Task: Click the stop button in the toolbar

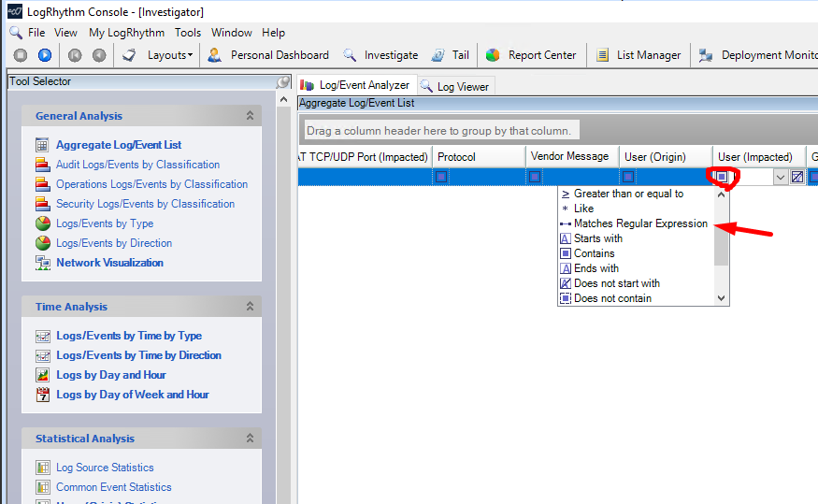Action: click(x=21, y=55)
